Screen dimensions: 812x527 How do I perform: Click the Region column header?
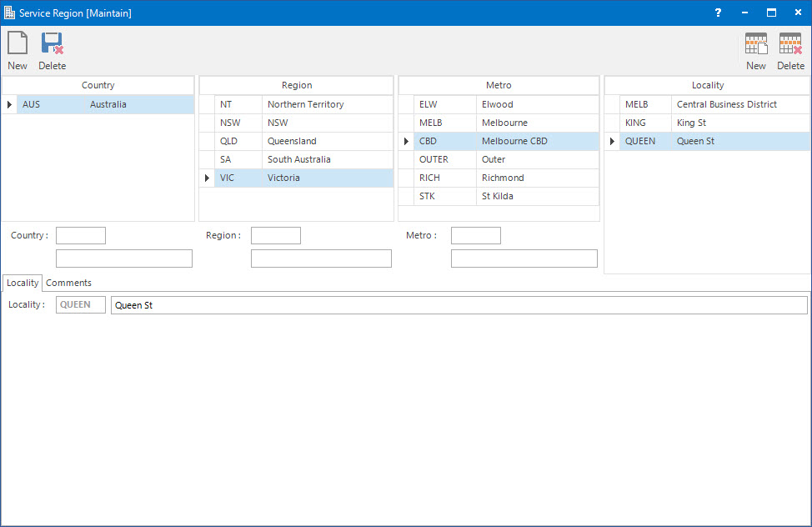point(297,85)
